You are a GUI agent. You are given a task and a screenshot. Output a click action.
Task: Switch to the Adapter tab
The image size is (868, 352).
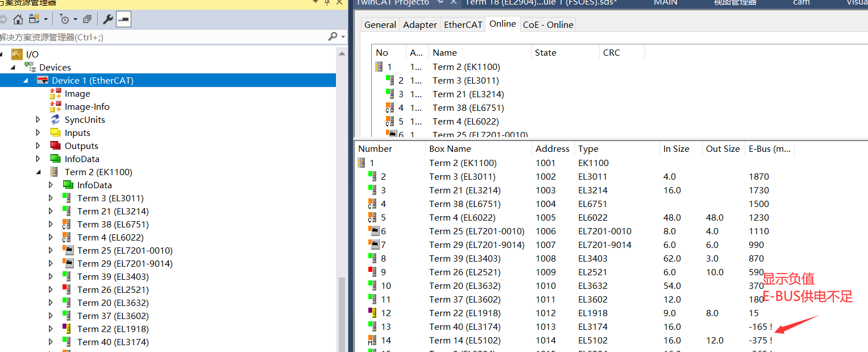(x=420, y=24)
